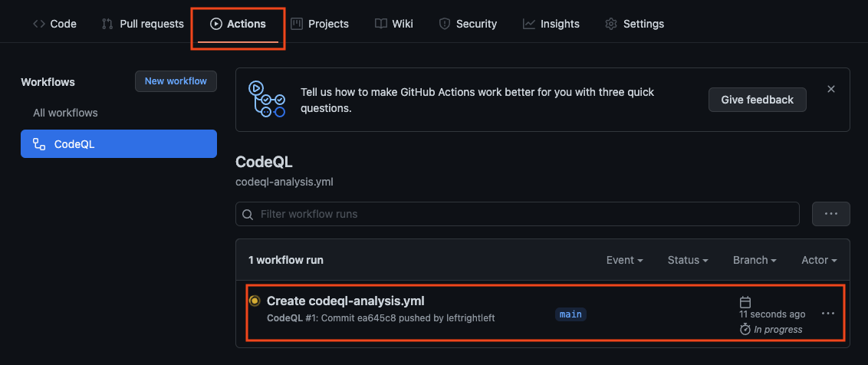
Task: Click the codeql-analysis.yml file name text
Action: [x=284, y=182]
